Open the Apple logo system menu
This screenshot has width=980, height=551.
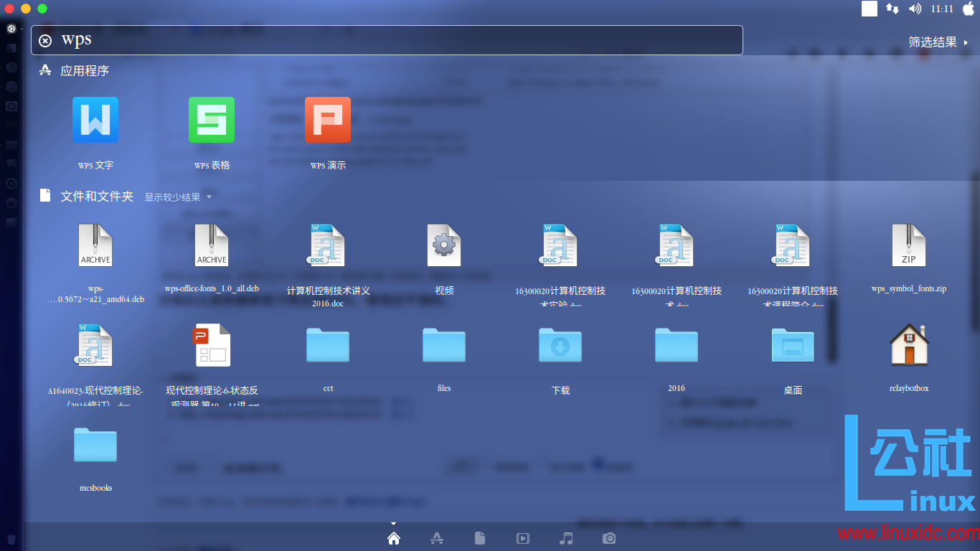point(969,9)
